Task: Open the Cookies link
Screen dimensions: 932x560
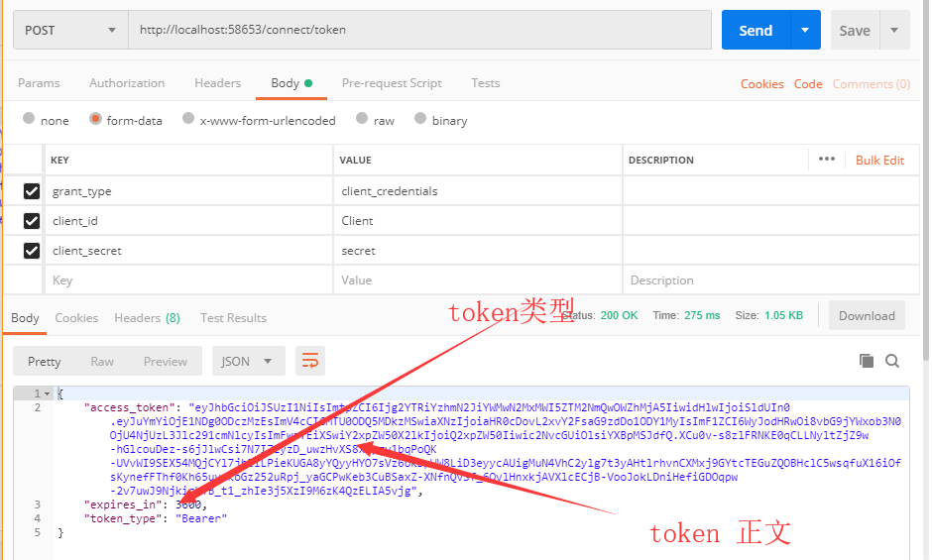Action: (x=761, y=84)
